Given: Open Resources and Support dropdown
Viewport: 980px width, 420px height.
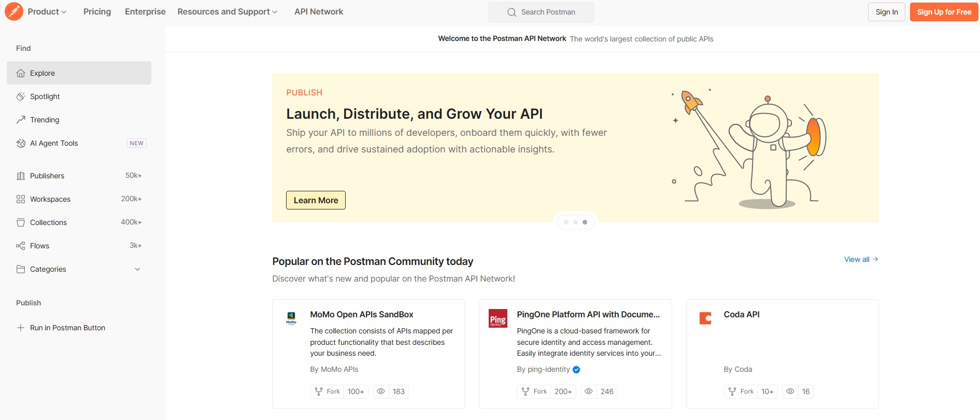Looking at the screenshot, I should click(227, 11).
